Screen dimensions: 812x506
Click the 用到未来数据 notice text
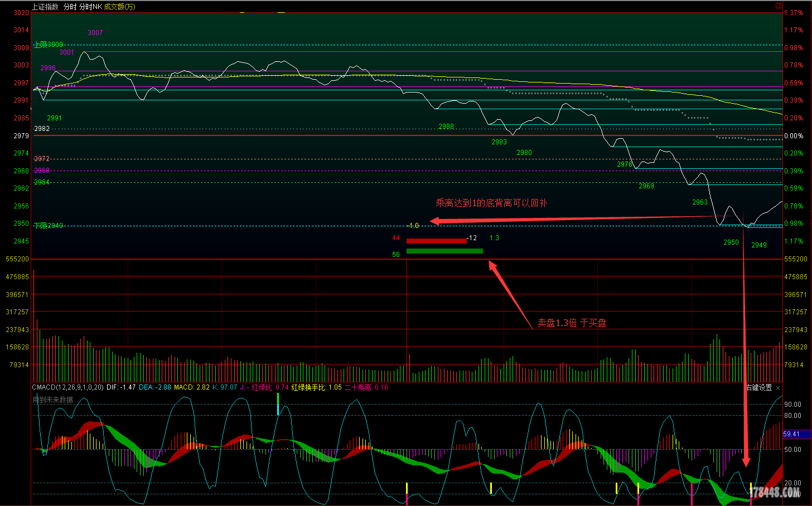point(52,400)
